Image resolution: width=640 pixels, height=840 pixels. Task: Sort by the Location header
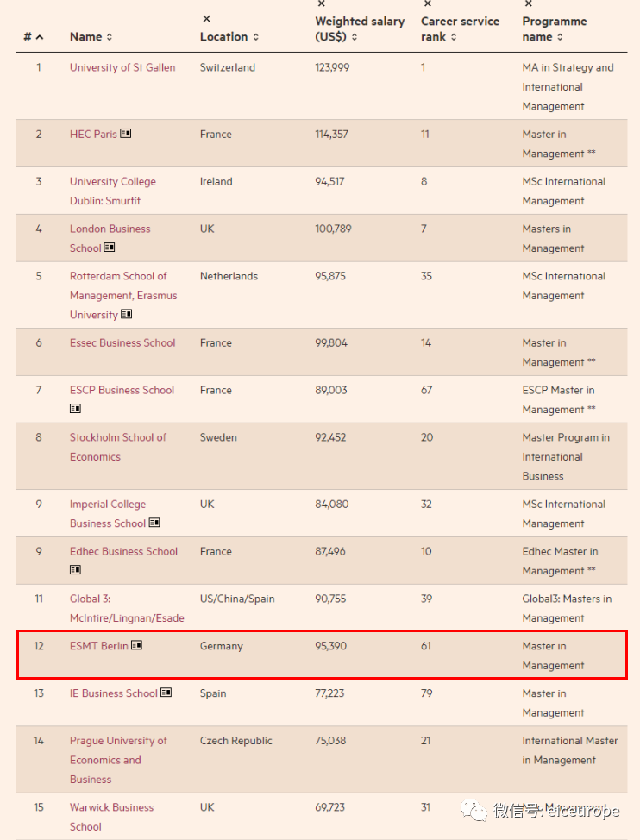click(x=229, y=37)
